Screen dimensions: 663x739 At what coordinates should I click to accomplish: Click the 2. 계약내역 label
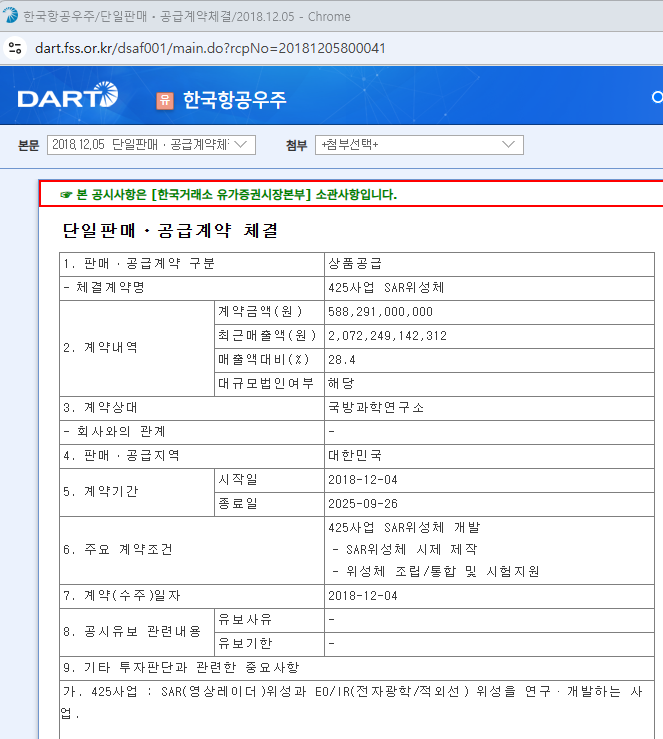coord(100,348)
